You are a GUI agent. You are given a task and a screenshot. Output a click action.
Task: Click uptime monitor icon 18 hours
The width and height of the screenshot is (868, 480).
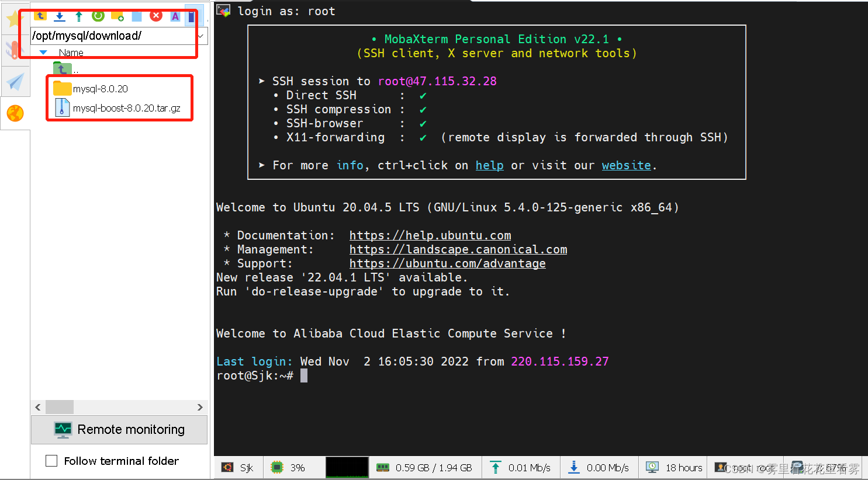click(x=652, y=468)
